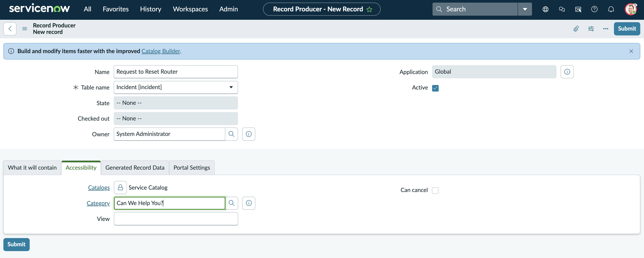
Task: Click the bottom Submit button
Action: pos(16,245)
